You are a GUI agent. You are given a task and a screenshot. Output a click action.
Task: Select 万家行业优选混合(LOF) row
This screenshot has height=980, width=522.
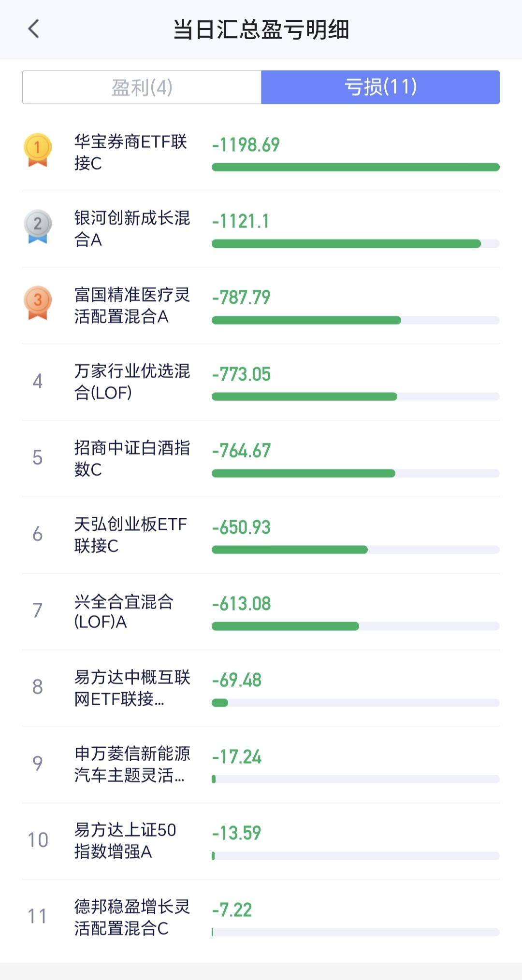point(132,382)
